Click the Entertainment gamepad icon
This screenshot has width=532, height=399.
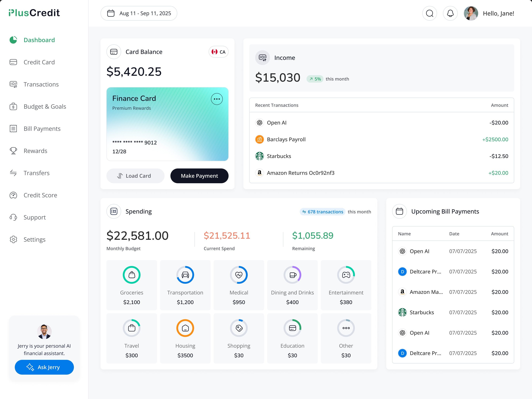click(x=346, y=275)
